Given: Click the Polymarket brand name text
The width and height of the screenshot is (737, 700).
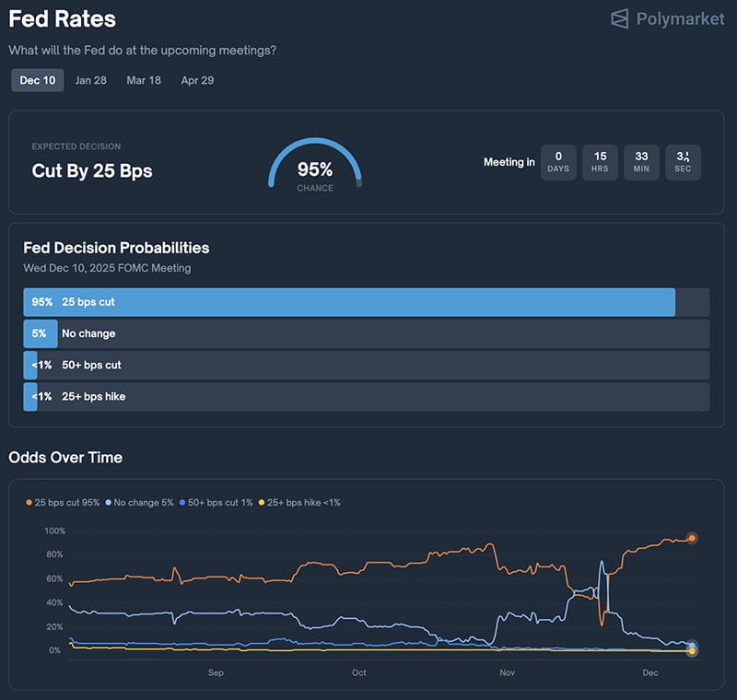Looking at the screenshot, I should (x=680, y=18).
